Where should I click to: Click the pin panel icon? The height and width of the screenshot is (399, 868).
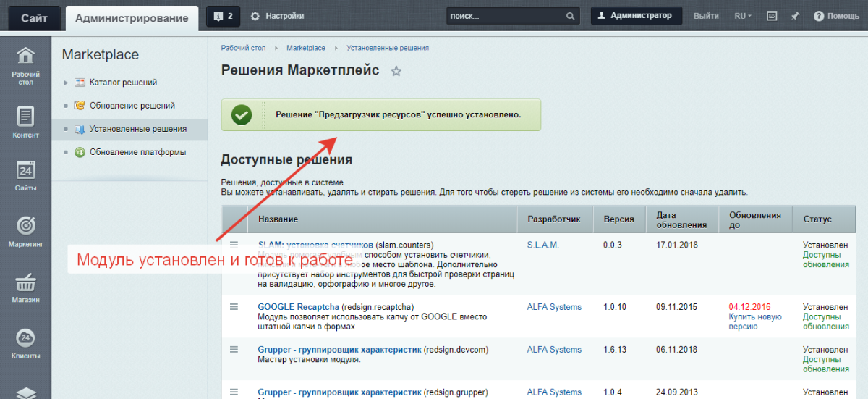point(795,16)
